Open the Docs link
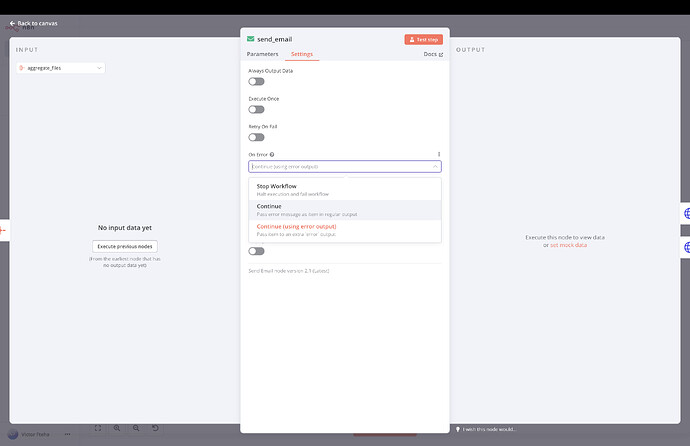The width and height of the screenshot is (690, 446). click(433, 54)
